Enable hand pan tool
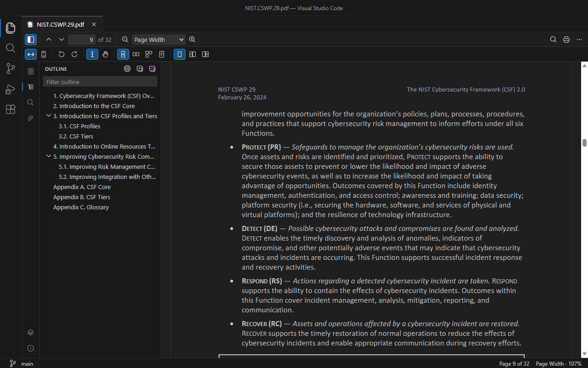 (x=105, y=54)
